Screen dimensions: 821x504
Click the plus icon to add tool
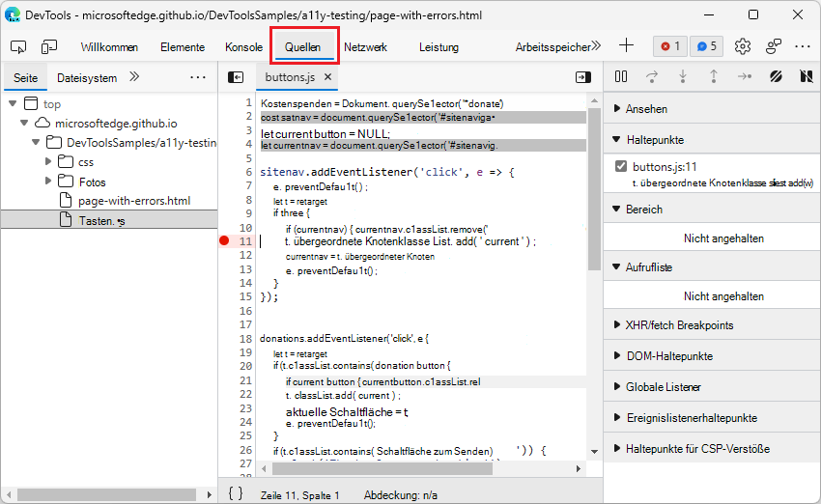(626, 45)
